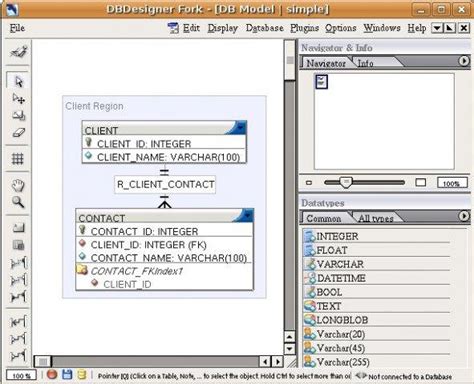Click the blue floppy save icon
Image resolution: width=474 pixels, height=384 pixels.
click(67, 375)
